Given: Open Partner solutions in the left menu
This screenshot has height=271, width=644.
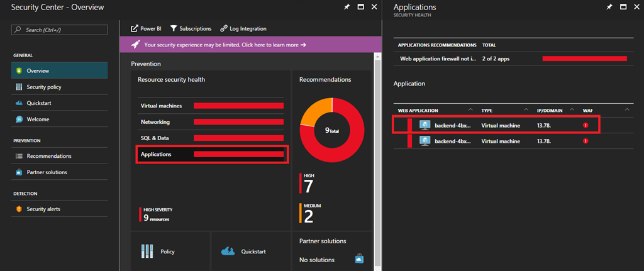Looking at the screenshot, I should [60, 172].
